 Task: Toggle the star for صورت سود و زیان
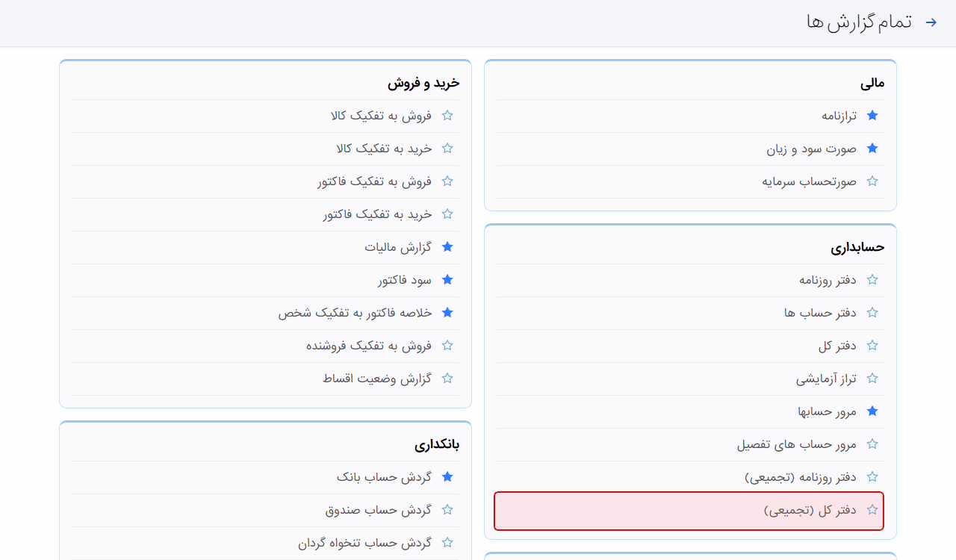point(872,149)
